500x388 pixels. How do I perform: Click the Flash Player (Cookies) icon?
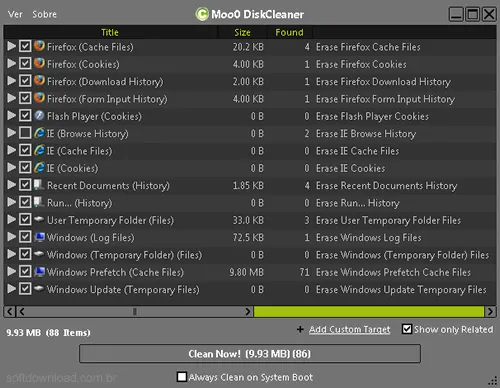[39, 115]
